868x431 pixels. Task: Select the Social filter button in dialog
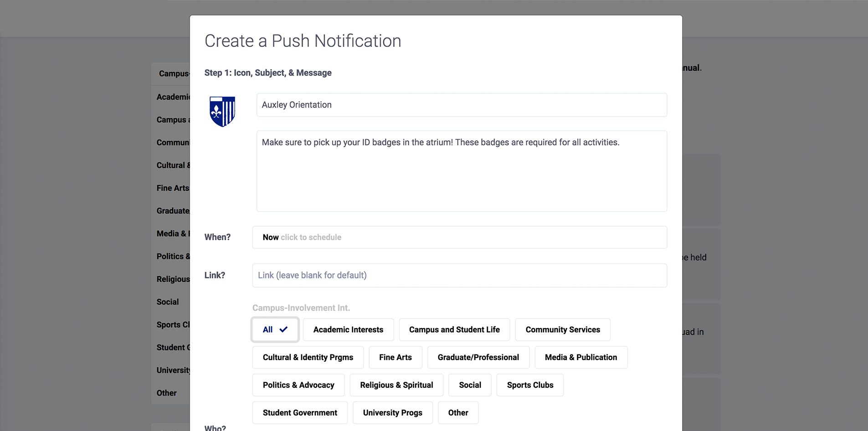click(470, 385)
